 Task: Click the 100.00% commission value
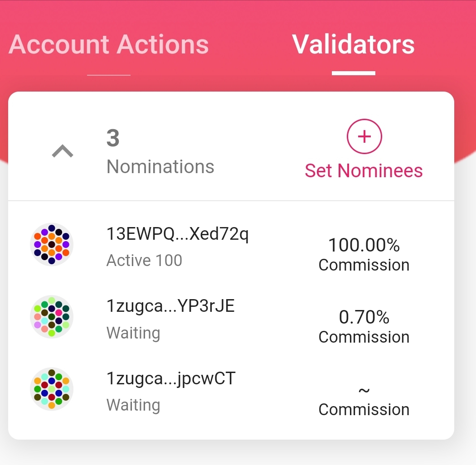point(364,245)
